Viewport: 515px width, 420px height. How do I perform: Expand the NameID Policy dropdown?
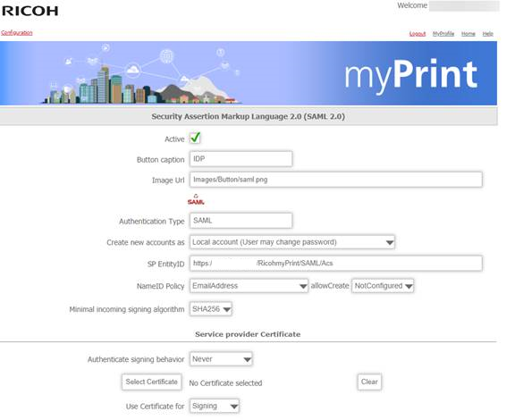pyautogui.click(x=249, y=286)
